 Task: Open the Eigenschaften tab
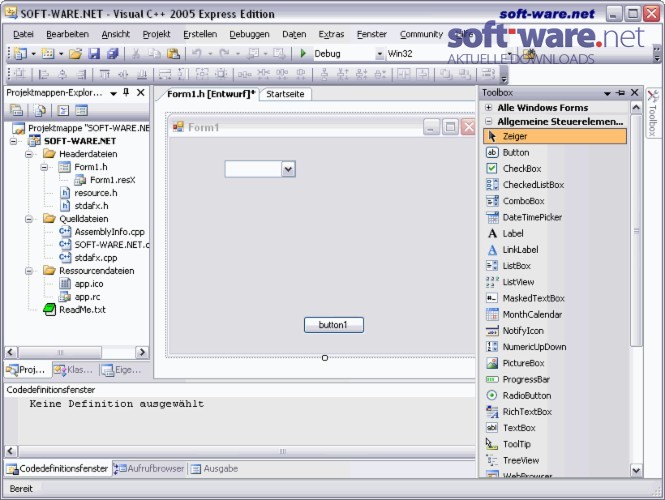click(122, 370)
